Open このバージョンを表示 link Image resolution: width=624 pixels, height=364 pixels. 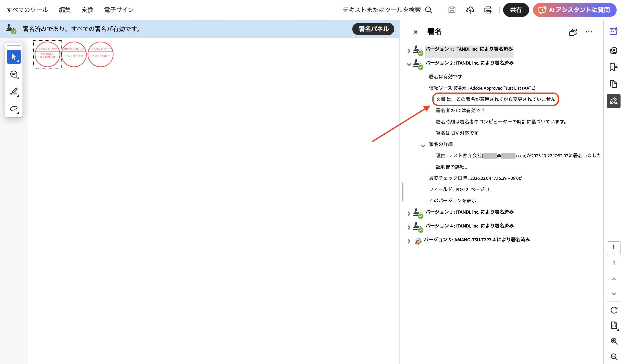pyautogui.click(x=453, y=201)
